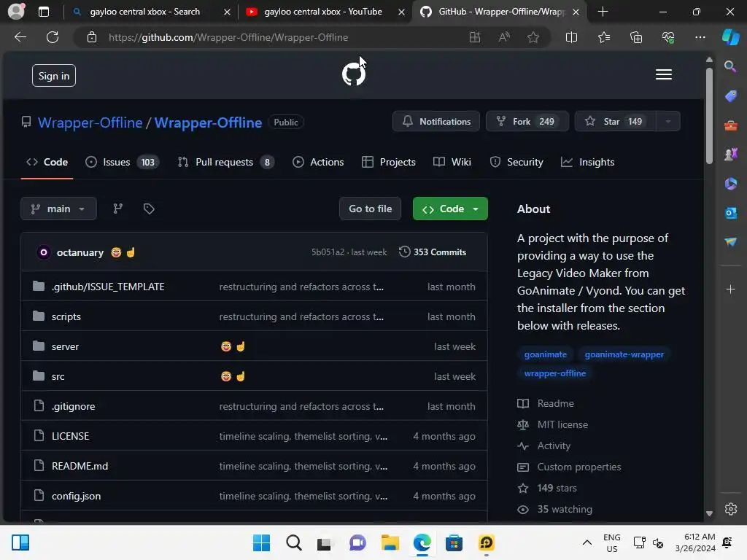Image resolution: width=747 pixels, height=560 pixels.
Task: Go back using the browser back arrow
Action: point(20,37)
